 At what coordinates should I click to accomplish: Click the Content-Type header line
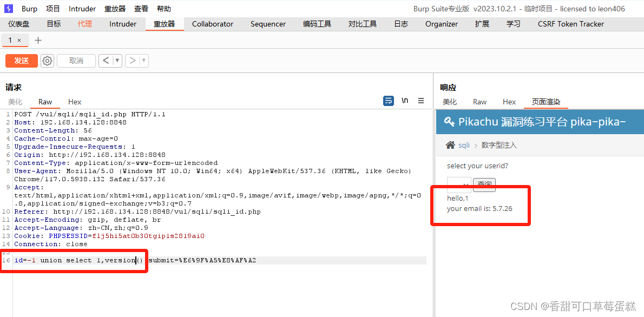pyautogui.click(x=116, y=163)
